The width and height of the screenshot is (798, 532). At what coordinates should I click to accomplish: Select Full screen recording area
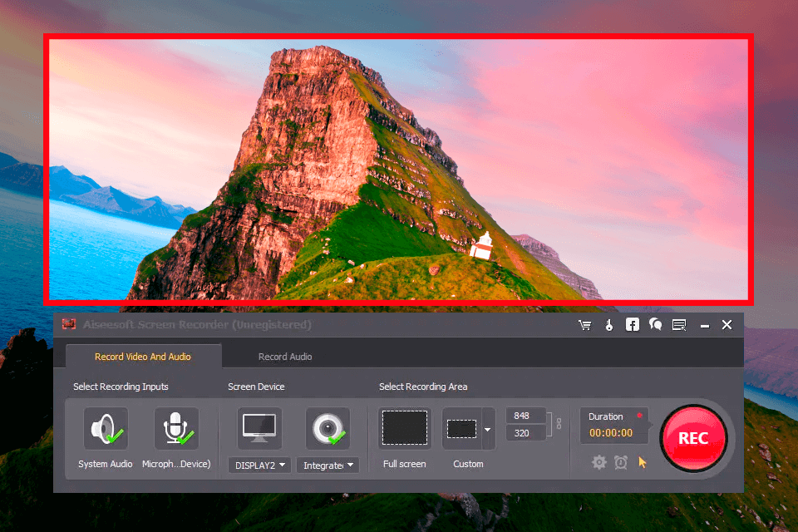click(x=405, y=429)
